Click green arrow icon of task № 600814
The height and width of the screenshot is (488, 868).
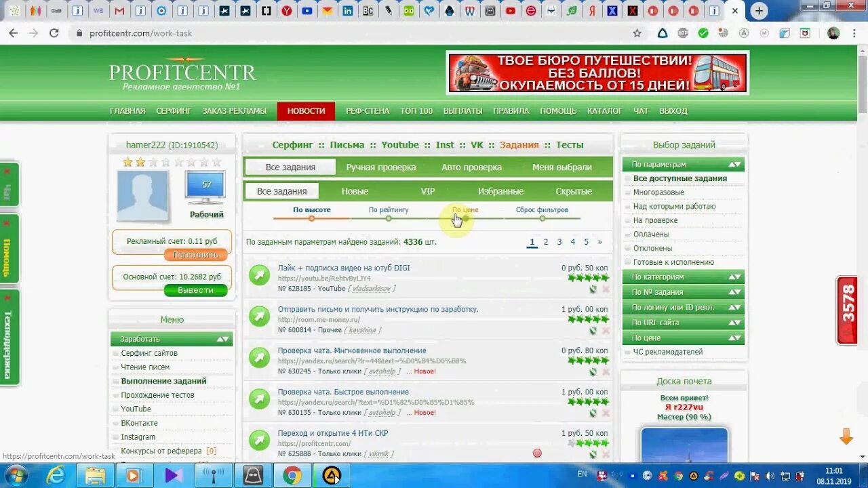pyautogui.click(x=259, y=316)
